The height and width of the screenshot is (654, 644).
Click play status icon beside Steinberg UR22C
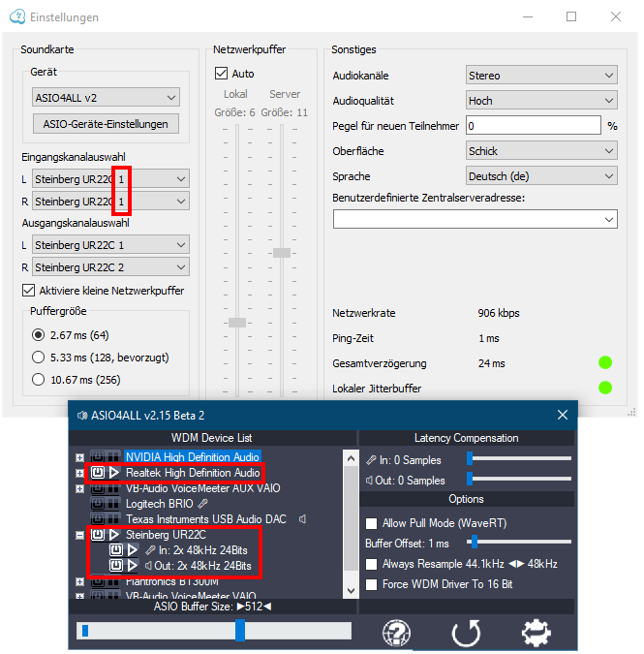pyautogui.click(x=114, y=535)
